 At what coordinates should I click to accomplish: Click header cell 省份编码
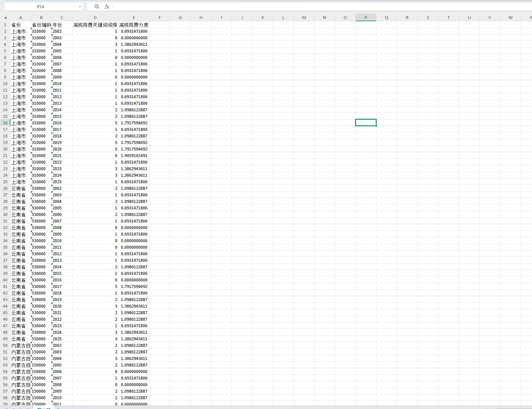click(x=41, y=25)
